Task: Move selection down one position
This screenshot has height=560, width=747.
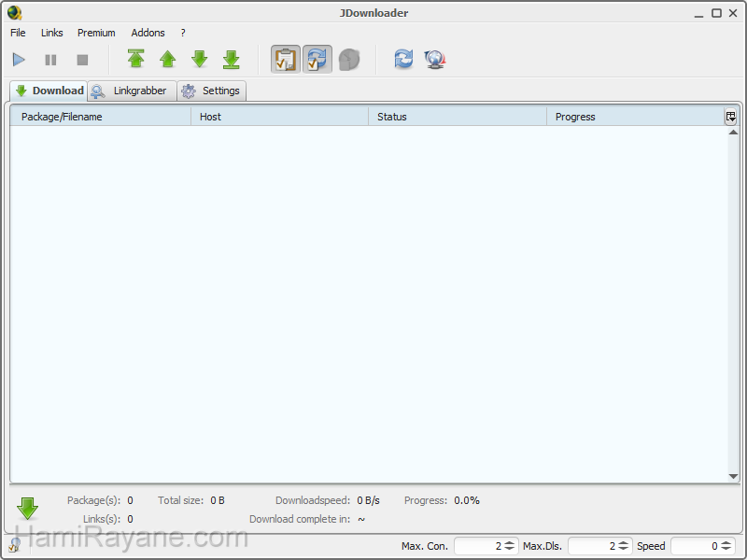Action: [200, 59]
